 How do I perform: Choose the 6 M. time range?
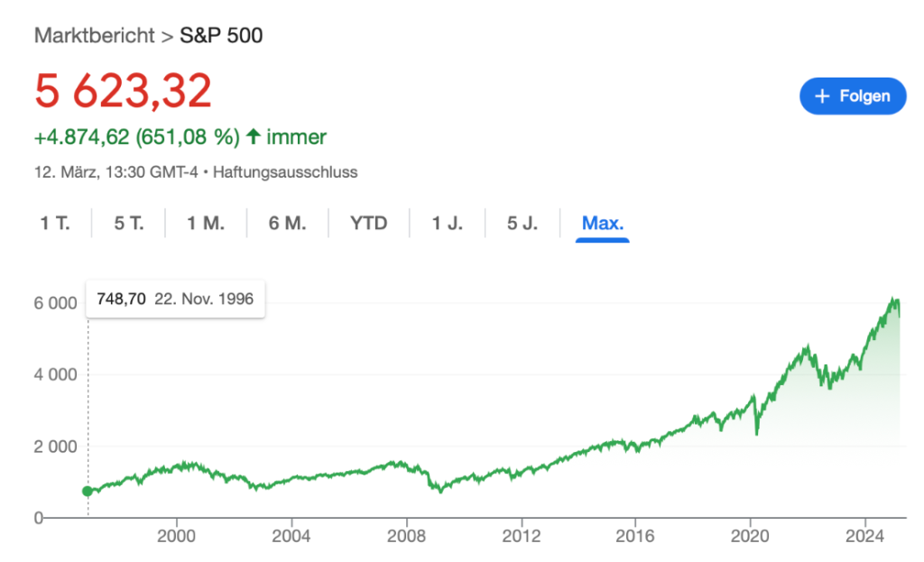tap(287, 223)
